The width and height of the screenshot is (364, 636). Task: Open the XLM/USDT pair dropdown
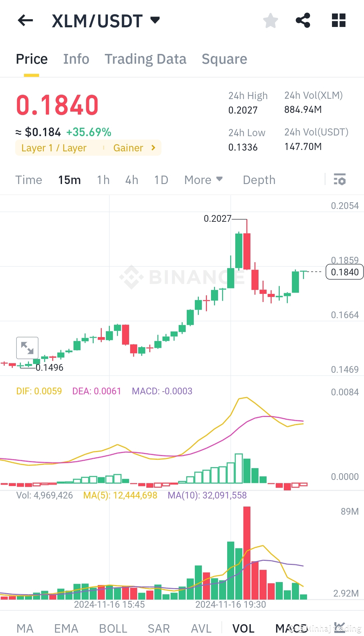(x=154, y=20)
